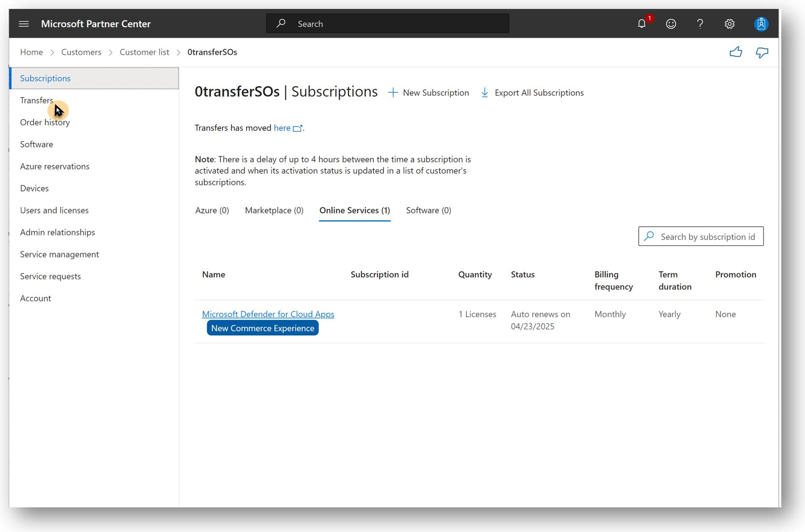Click the Term duration column header
805x532 pixels.
(x=675, y=280)
